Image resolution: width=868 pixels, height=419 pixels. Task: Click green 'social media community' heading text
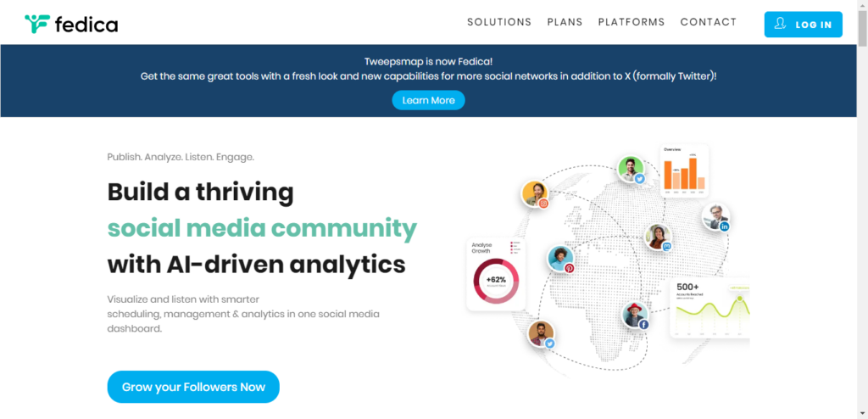[x=262, y=228]
